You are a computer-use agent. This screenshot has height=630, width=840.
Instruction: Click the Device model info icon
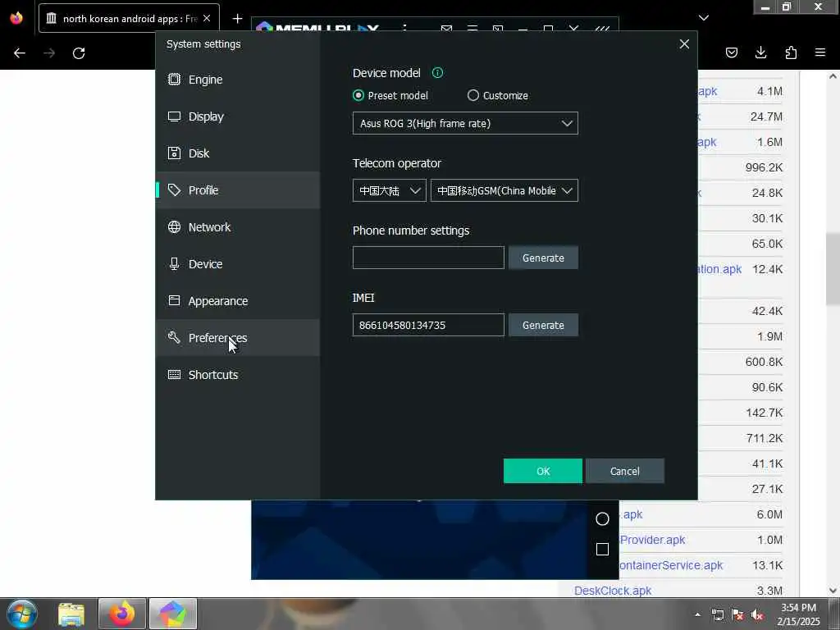click(x=438, y=73)
